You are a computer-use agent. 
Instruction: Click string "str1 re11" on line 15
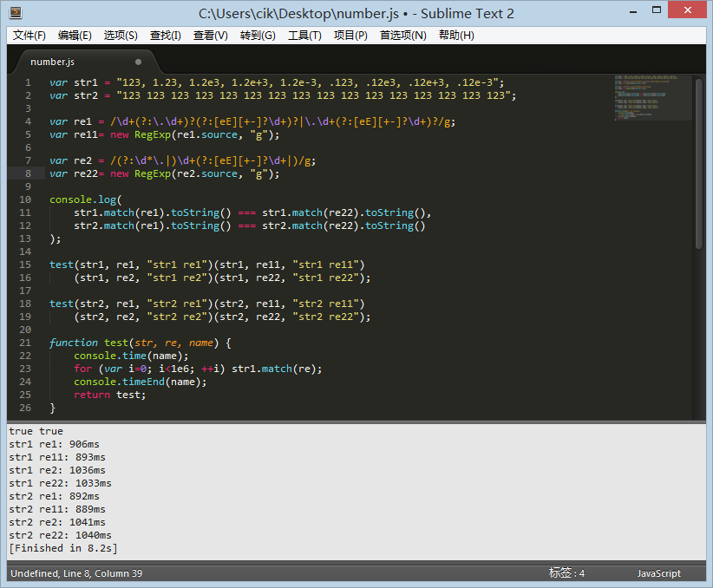coord(325,265)
